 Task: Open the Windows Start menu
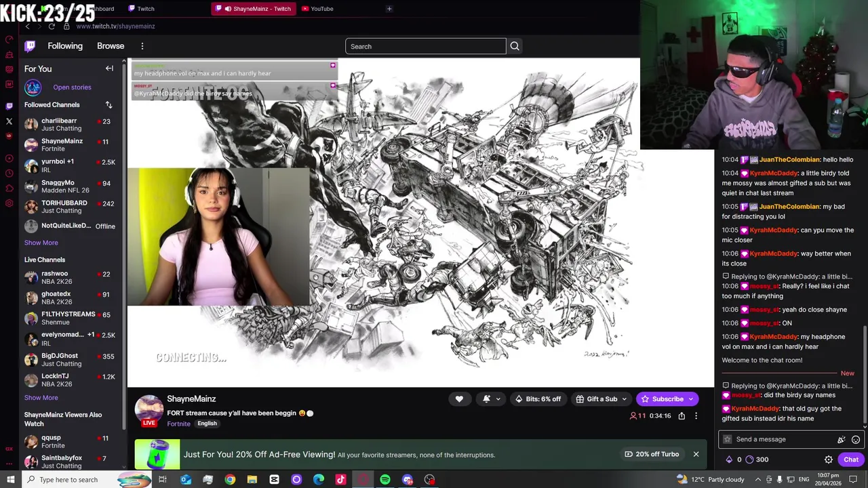click(x=10, y=480)
